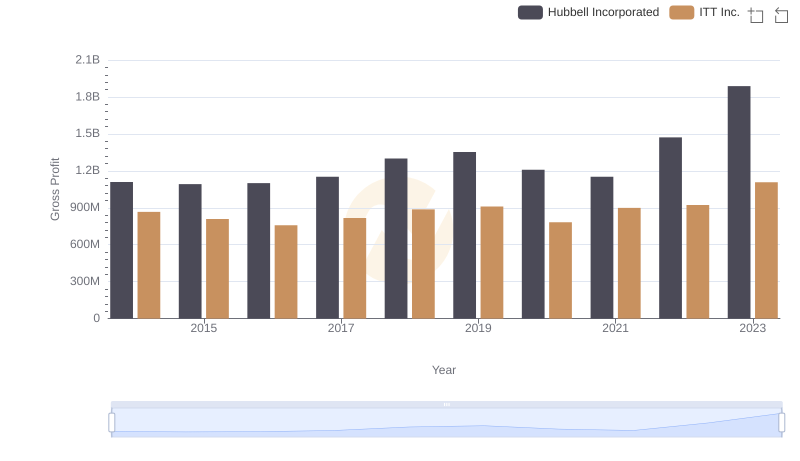Screen dimensions: 800x461
Task: Click the 2017 ITT Inc. bar
Action: point(355,268)
